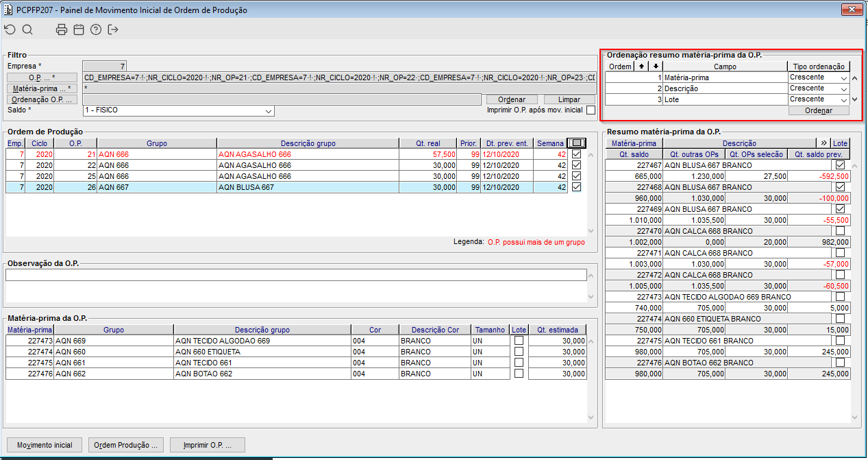Open the calendar icon in toolbar
This screenshot has width=868, height=460.
coord(79,29)
